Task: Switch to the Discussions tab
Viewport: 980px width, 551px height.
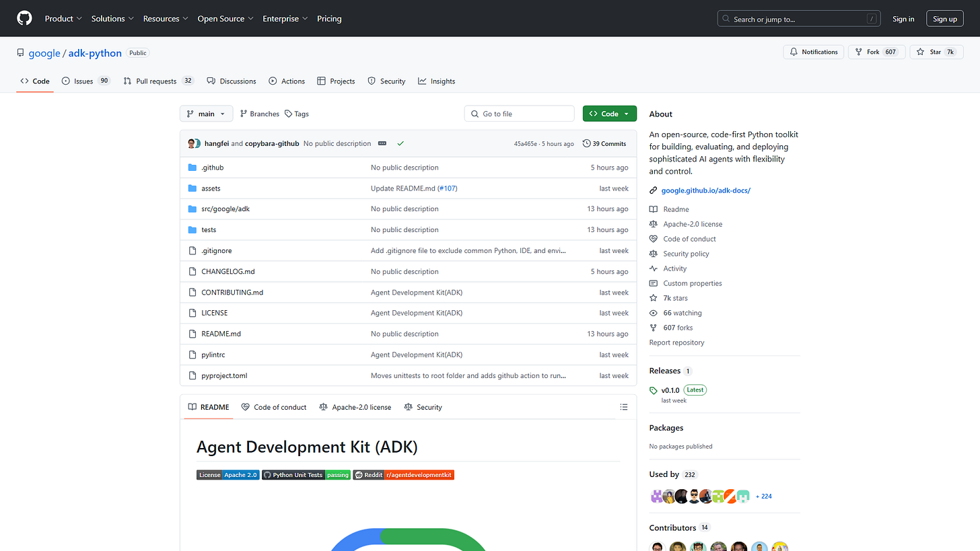Action: pos(232,81)
